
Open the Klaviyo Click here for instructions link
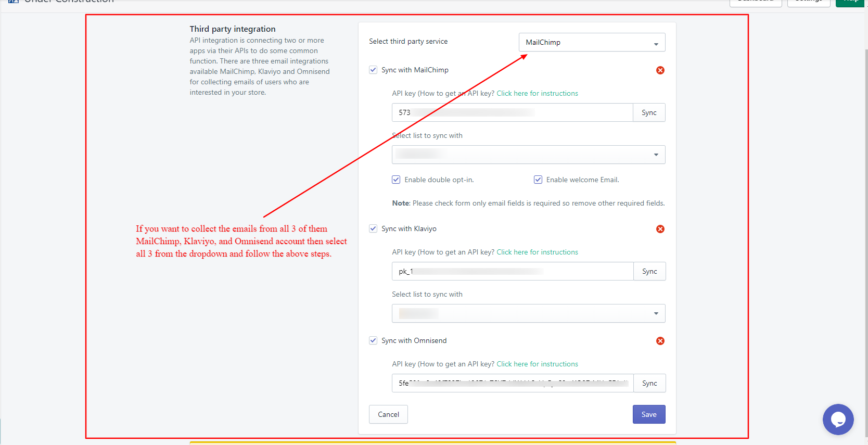click(x=537, y=252)
